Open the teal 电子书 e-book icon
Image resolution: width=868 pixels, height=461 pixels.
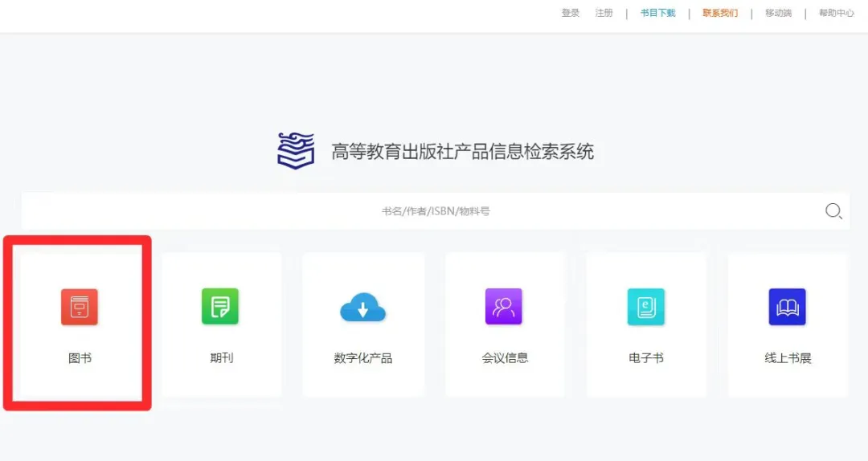(646, 307)
